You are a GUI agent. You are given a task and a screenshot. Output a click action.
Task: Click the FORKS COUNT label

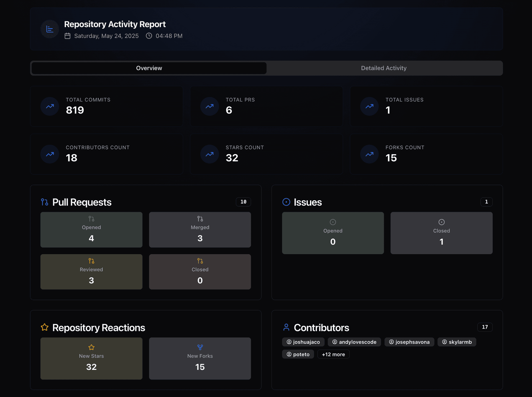point(405,148)
